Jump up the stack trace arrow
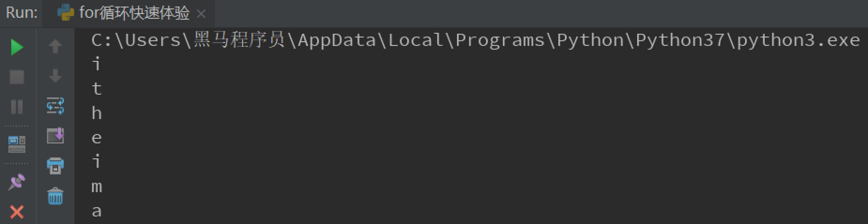Viewport: 868px width, 224px height. (55, 46)
